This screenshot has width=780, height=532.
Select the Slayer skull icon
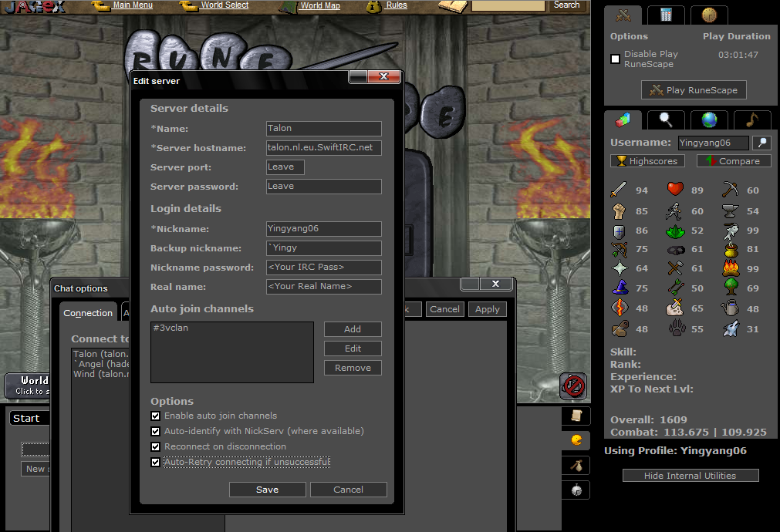tap(675, 308)
